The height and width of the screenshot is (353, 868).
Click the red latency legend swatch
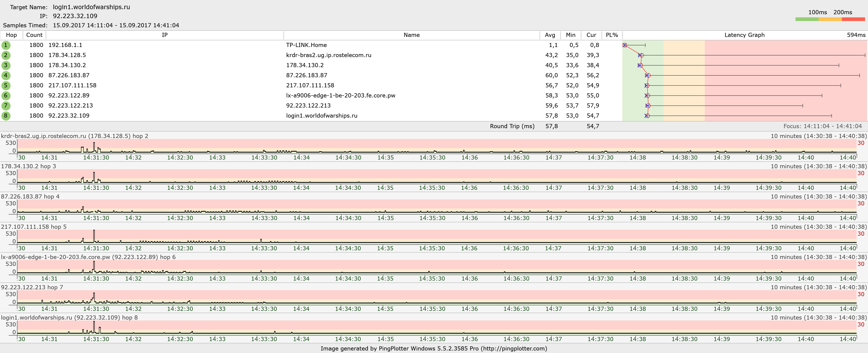pyautogui.click(x=854, y=19)
